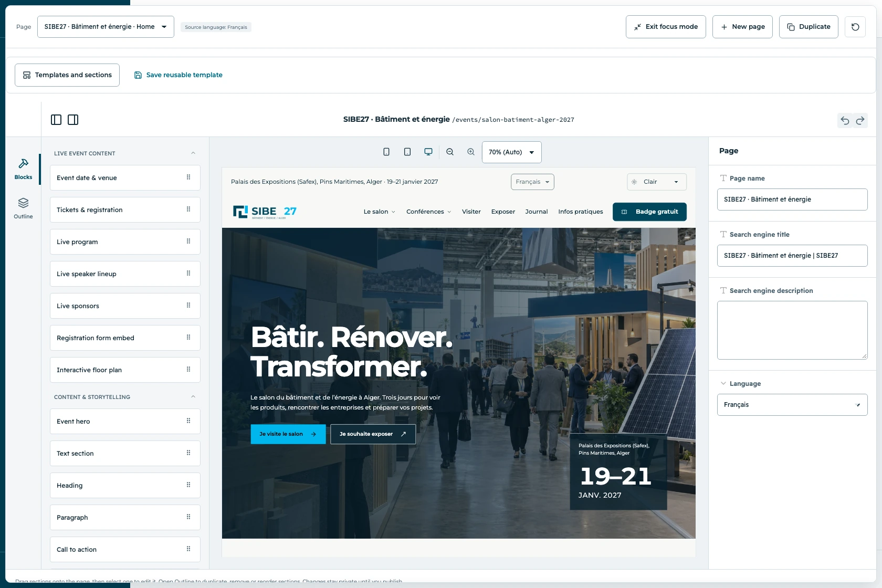Open the Français language dropdown in properties

tap(792, 405)
